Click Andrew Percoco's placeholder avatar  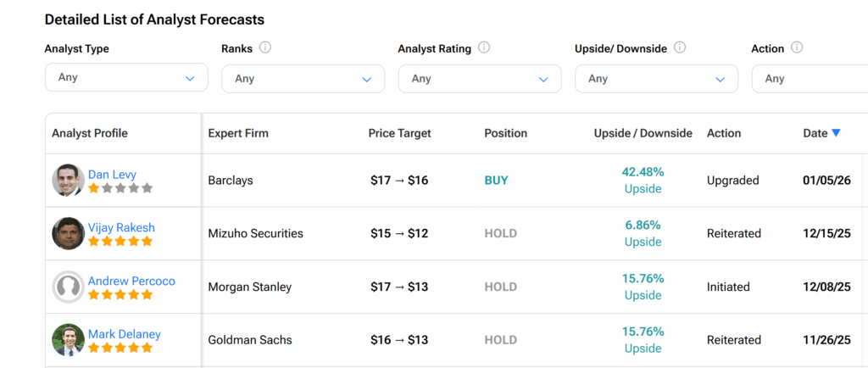point(68,287)
